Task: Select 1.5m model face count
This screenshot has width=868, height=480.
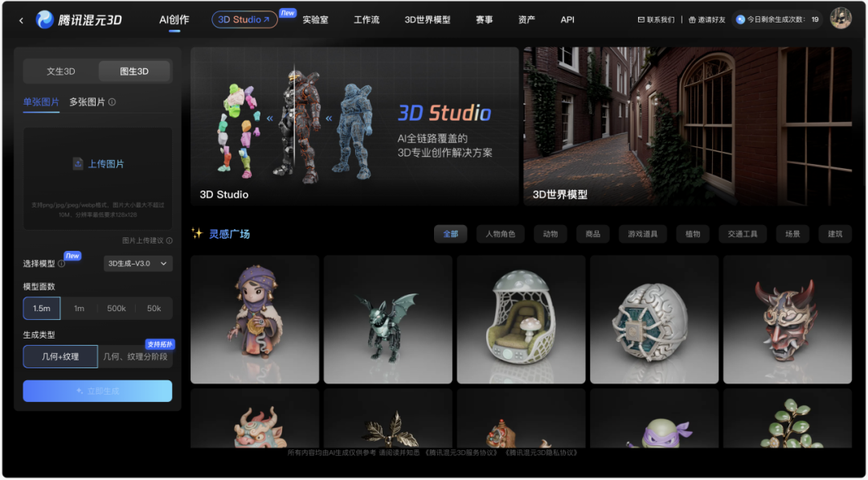Action: tap(42, 309)
